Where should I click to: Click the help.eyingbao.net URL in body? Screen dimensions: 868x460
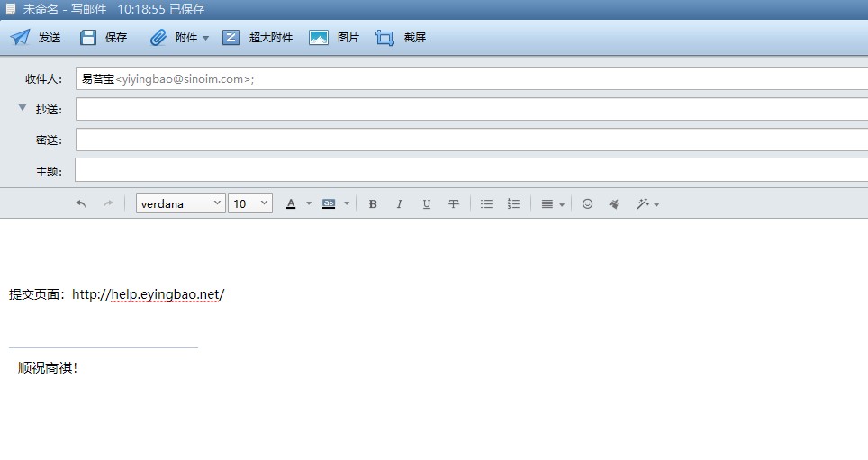149,294
